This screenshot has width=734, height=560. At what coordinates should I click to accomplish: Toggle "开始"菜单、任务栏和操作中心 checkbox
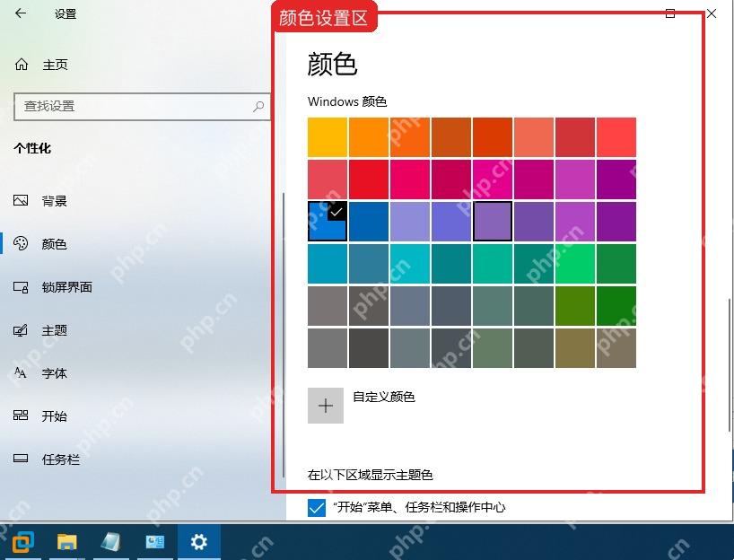tap(317, 508)
